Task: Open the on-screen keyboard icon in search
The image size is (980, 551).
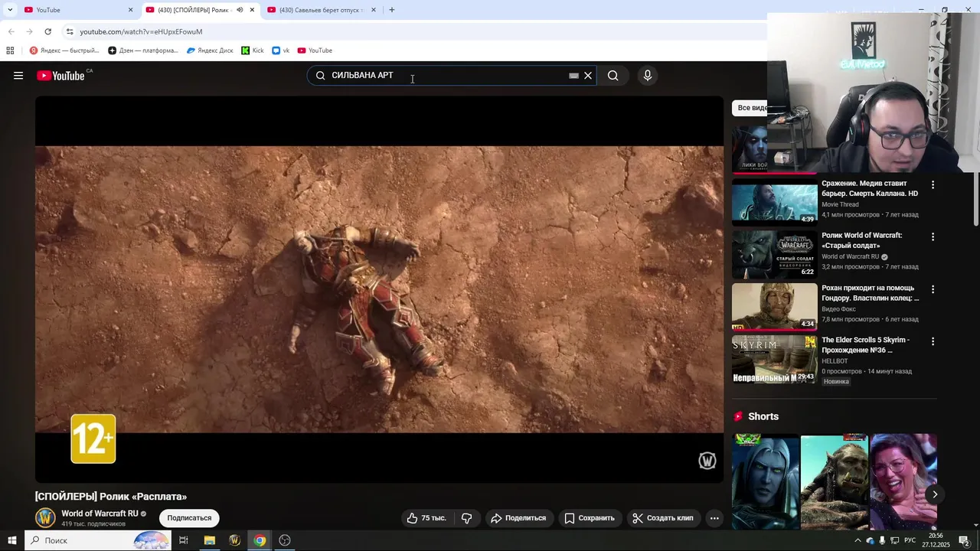Action: click(573, 76)
